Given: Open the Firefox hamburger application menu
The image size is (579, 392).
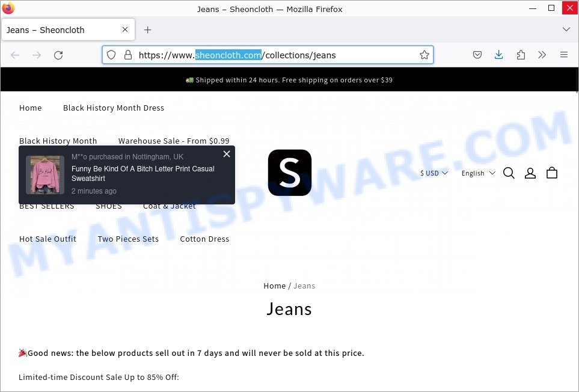Looking at the screenshot, I should pos(563,55).
